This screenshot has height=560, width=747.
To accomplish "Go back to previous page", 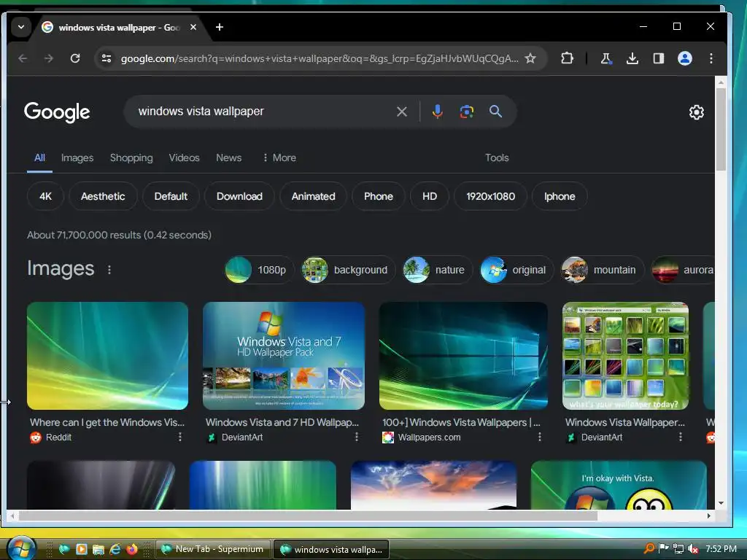I will [23, 58].
